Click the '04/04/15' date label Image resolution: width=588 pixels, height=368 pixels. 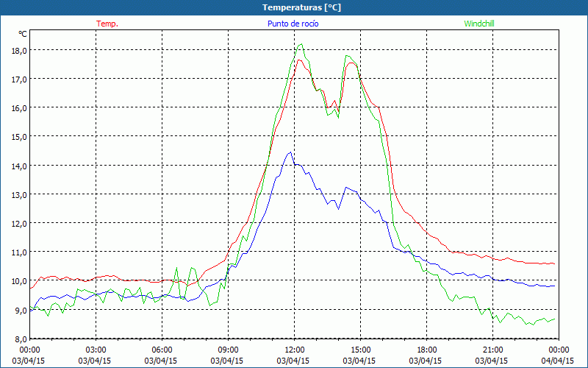pos(558,361)
